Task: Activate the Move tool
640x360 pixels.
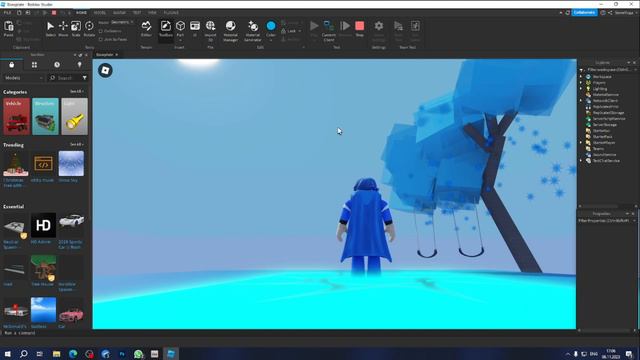Action: 63,29
